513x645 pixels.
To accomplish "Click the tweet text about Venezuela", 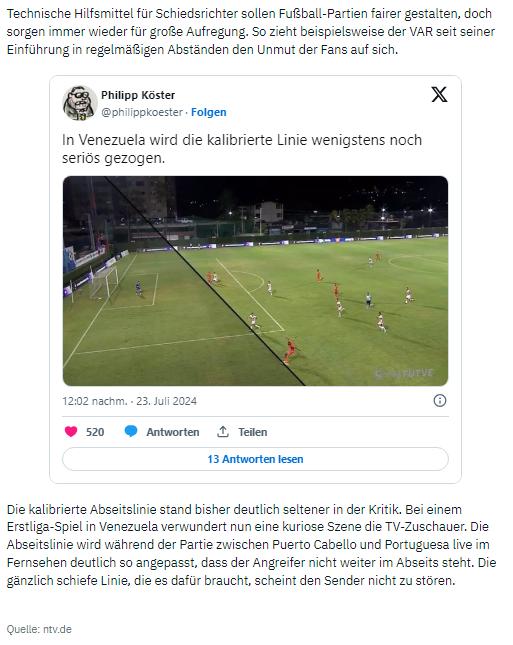I will pyautogui.click(x=242, y=148).
